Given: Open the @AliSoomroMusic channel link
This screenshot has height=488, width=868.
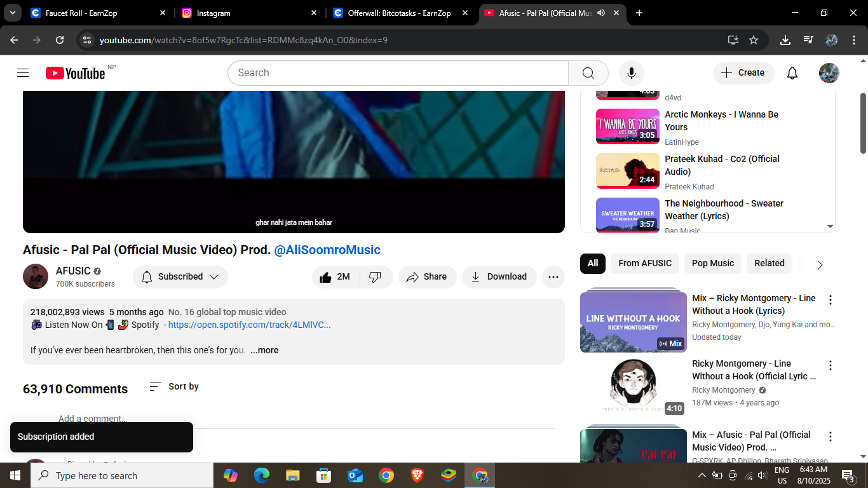Looking at the screenshot, I should [x=327, y=250].
